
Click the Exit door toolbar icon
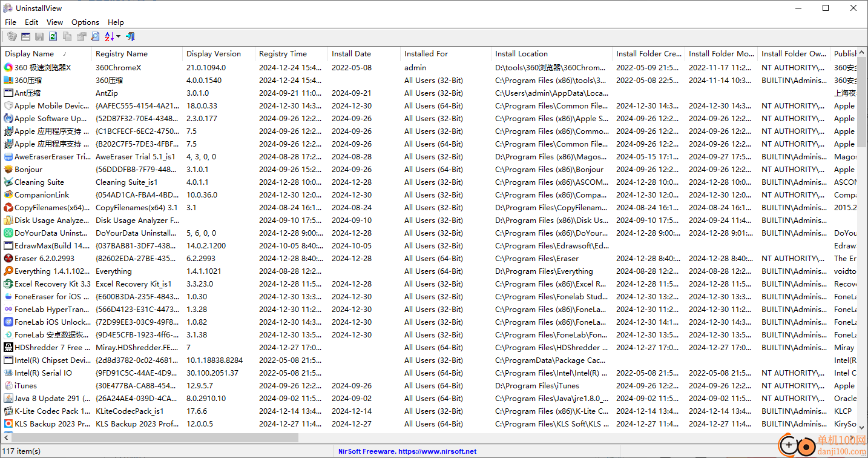tap(130, 37)
